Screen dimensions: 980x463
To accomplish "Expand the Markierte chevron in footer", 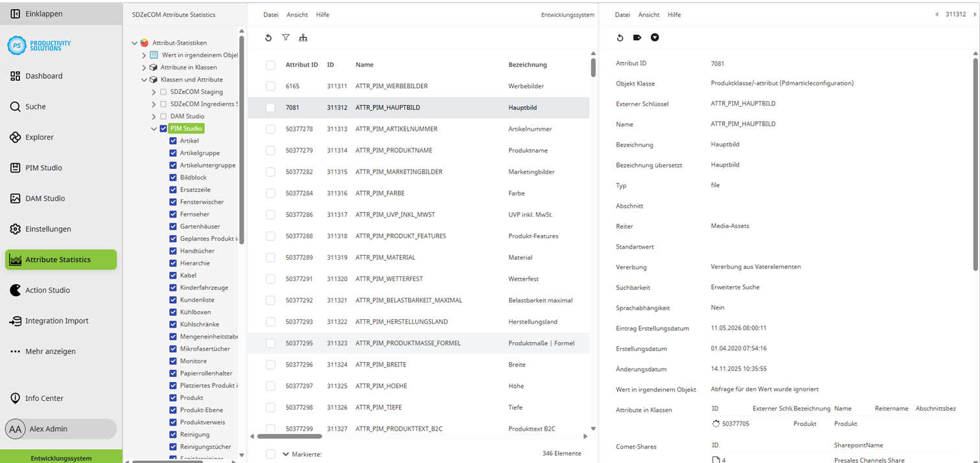I will (286, 454).
